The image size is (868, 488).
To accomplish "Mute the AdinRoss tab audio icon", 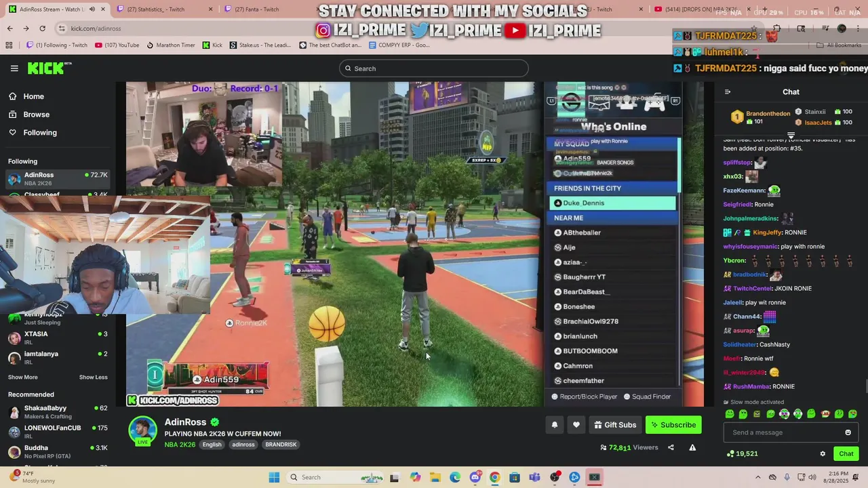I will tap(91, 9).
